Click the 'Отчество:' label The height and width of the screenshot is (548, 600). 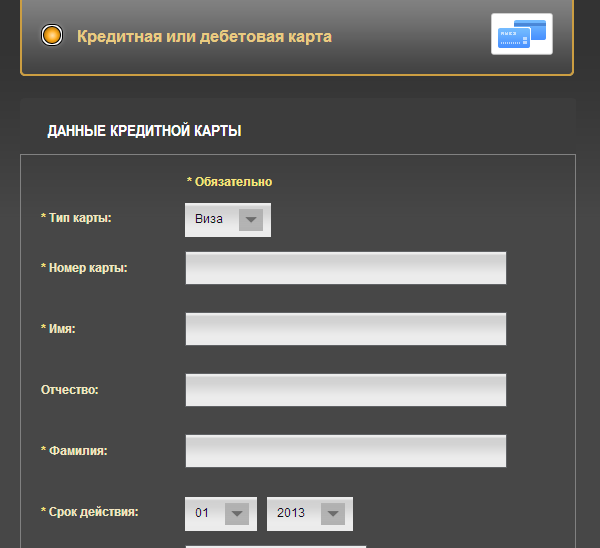[x=70, y=390]
